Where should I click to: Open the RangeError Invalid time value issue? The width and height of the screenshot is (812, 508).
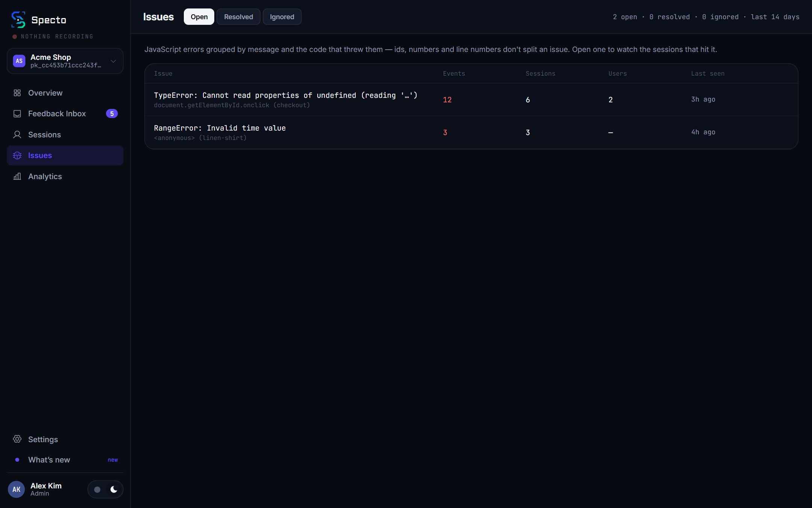[x=471, y=132]
